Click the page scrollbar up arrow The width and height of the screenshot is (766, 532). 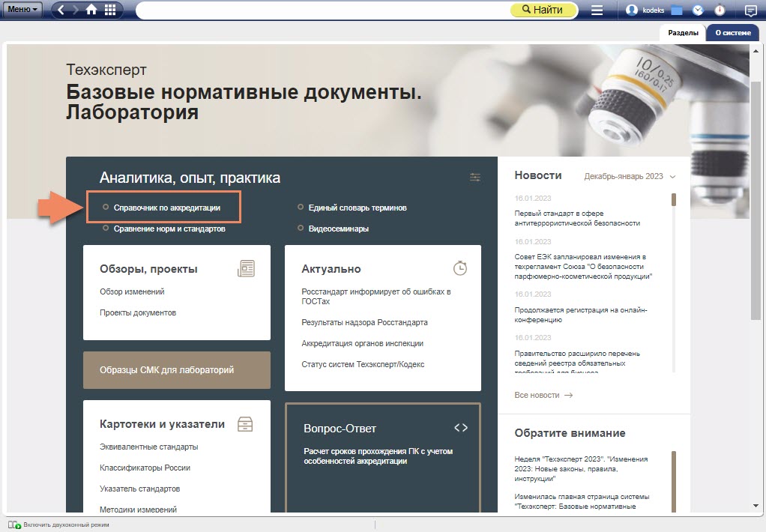(756, 51)
